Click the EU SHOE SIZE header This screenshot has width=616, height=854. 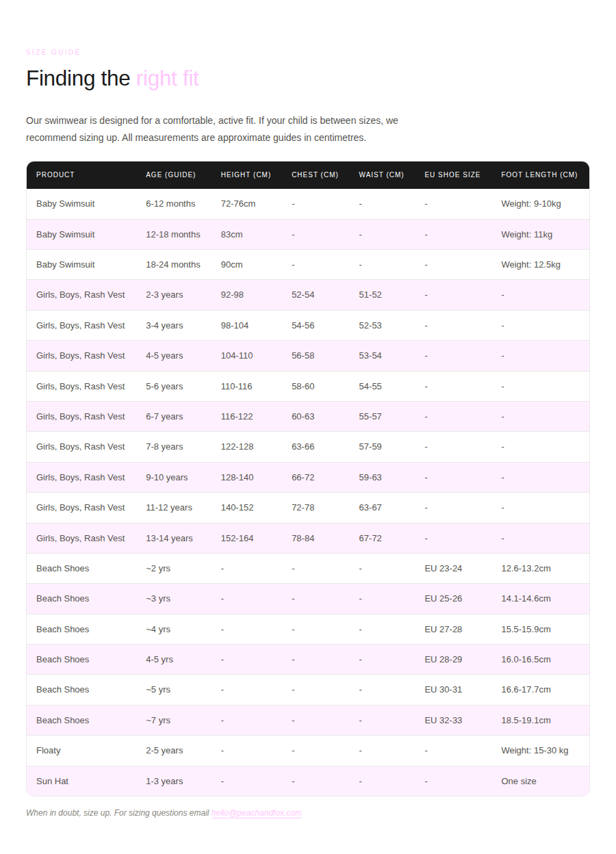click(452, 175)
